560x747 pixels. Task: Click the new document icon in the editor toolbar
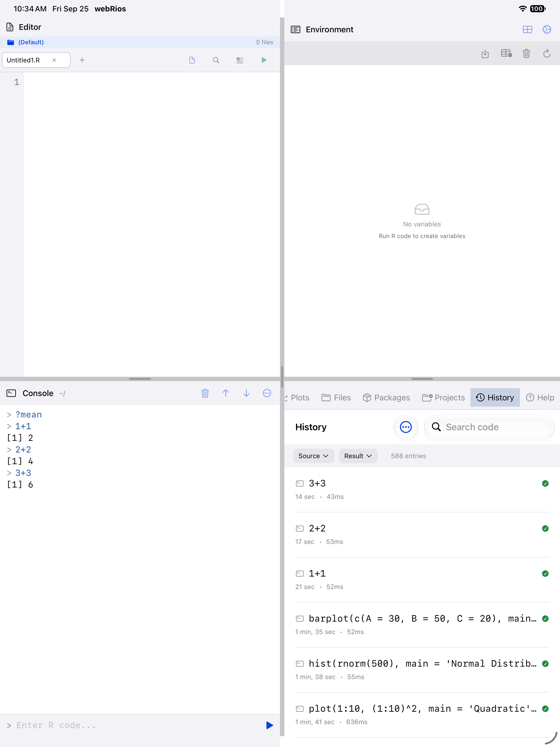(x=192, y=60)
